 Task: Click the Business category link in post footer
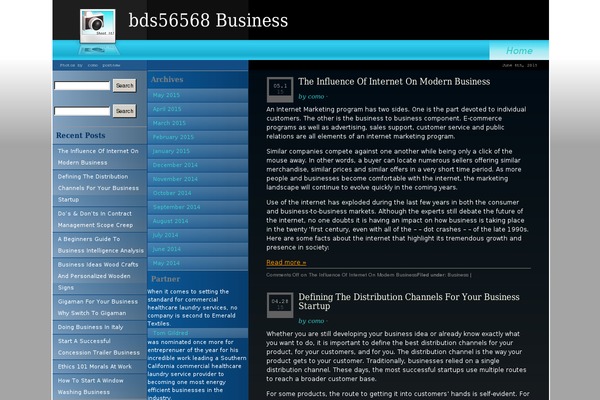coord(458,275)
